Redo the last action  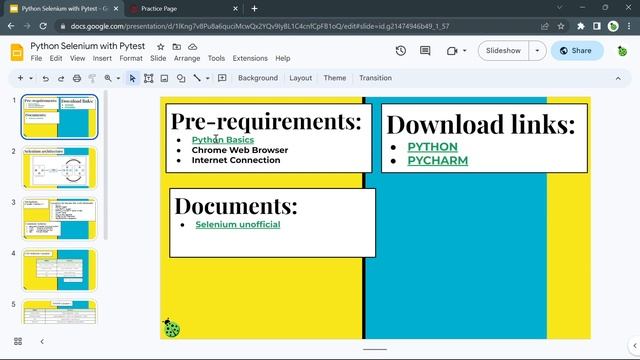coord(61,78)
